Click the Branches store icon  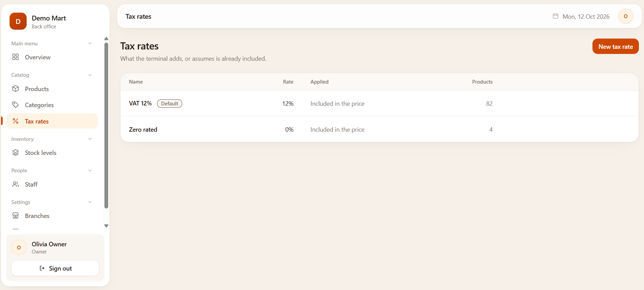tap(15, 216)
